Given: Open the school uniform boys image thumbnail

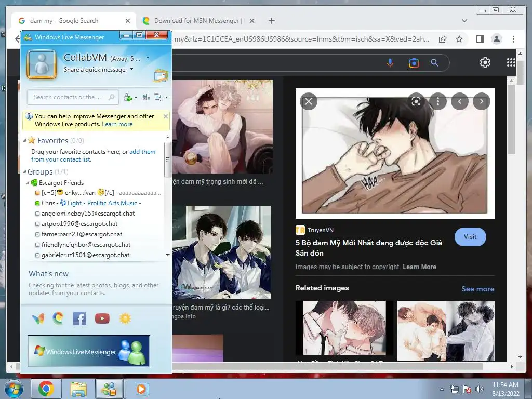Looking at the screenshot, I should click(x=221, y=252).
